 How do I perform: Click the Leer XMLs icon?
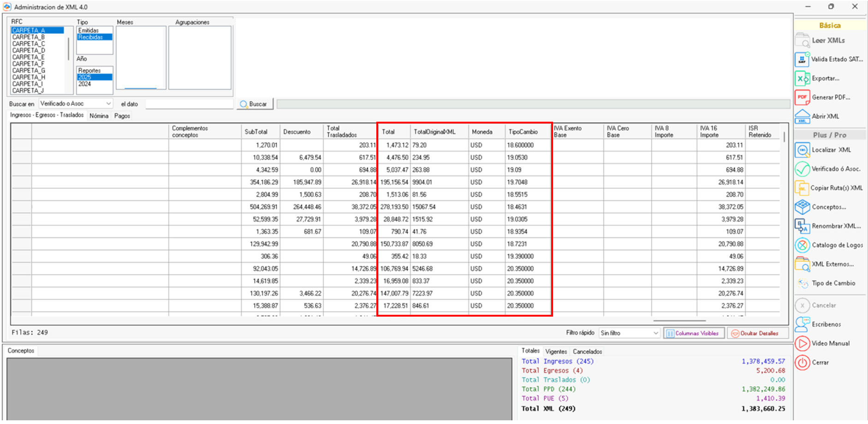[803, 41]
